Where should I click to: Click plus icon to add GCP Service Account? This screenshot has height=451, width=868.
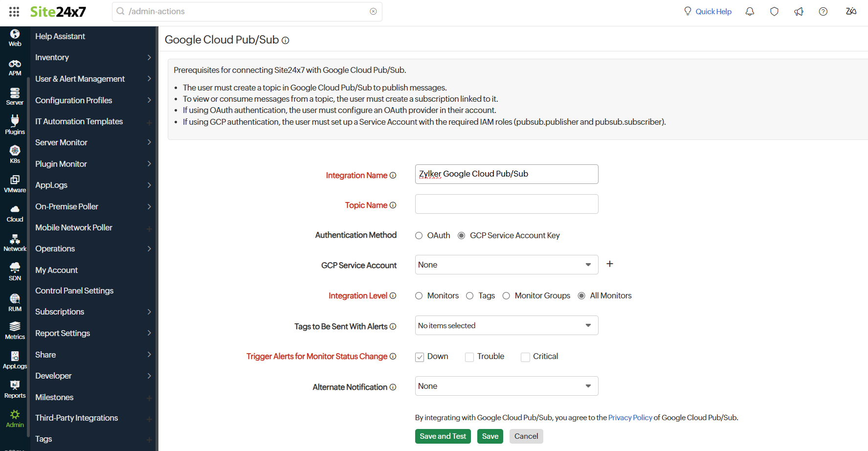click(x=609, y=264)
